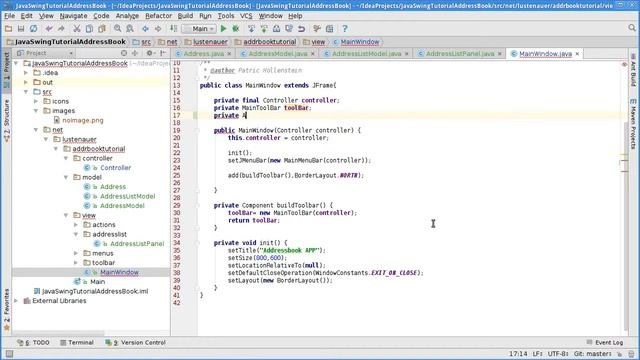The image size is (640, 360).
Task: Switch to the AddressModel.java tab
Action: pos(278,53)
